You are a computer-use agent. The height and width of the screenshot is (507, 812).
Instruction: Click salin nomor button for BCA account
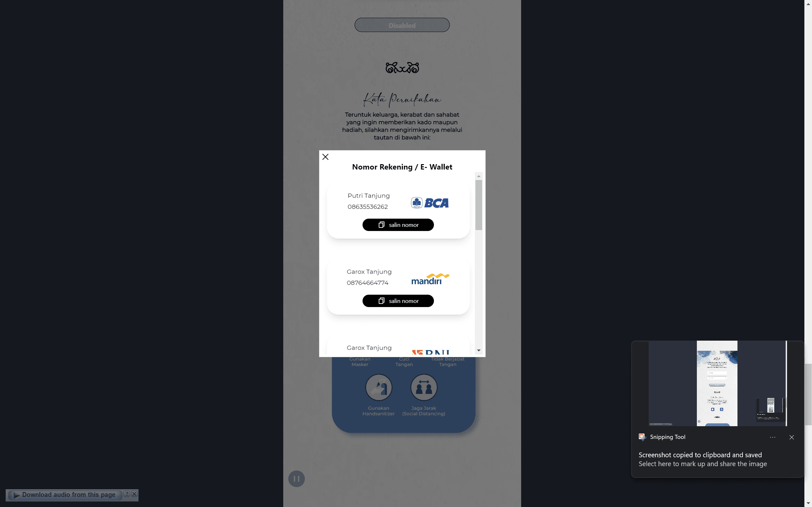coord(398,224)
